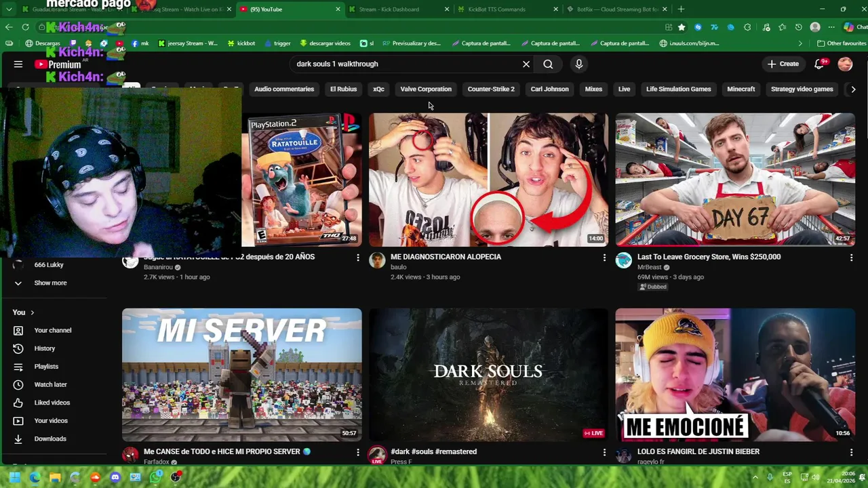Open Downloads in the sidebar
Image resolution: width=868 pixels, height=488 pixels.
pos(50,439)
